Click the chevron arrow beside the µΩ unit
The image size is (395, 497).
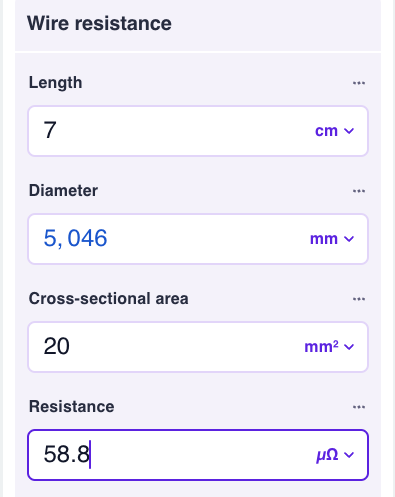point(349,455)
